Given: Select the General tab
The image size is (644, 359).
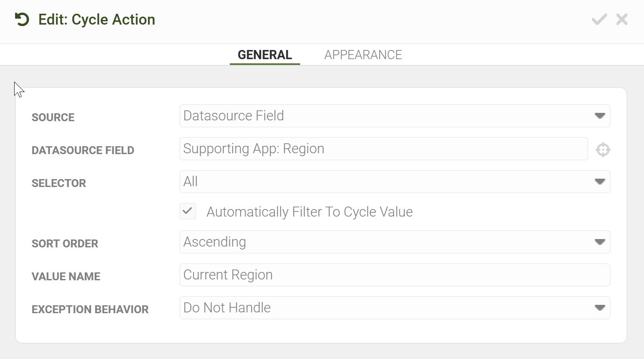Looking at the screenshot, I should 265,55.
